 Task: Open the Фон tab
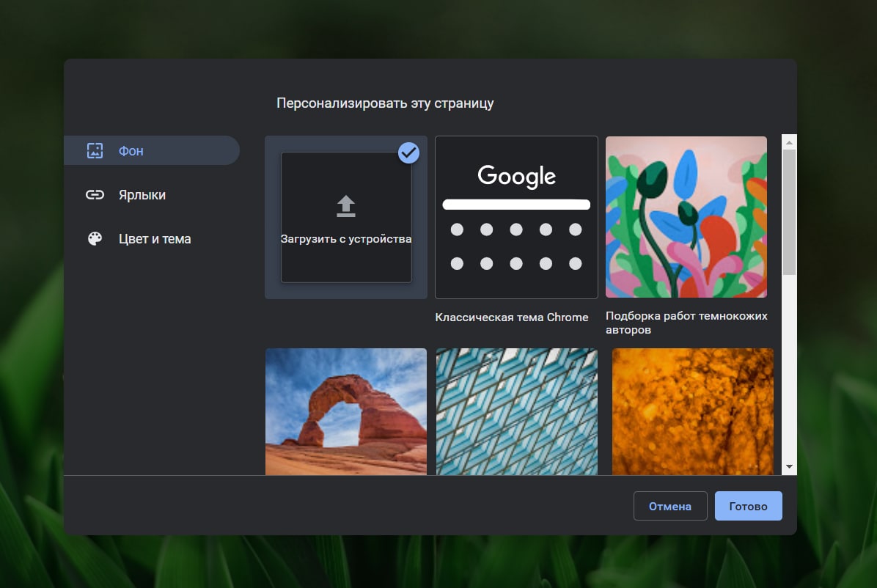pos(152,150)
